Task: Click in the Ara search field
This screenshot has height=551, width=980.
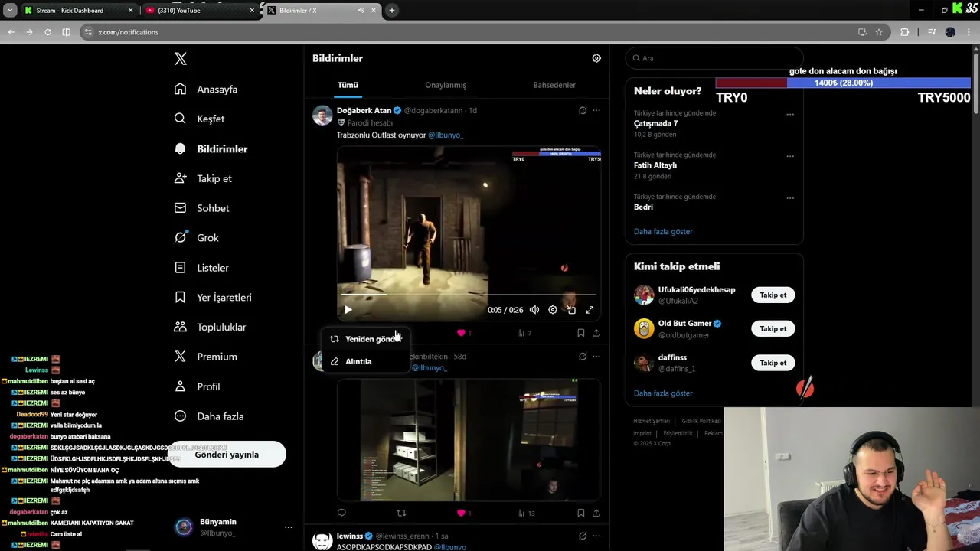Action: pos(714,58)
